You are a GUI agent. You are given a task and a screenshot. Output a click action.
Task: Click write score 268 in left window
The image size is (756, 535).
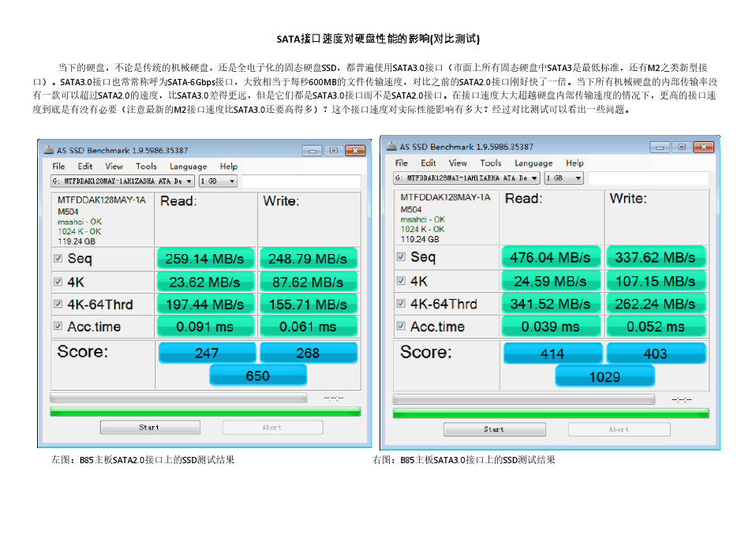point(309,353)
